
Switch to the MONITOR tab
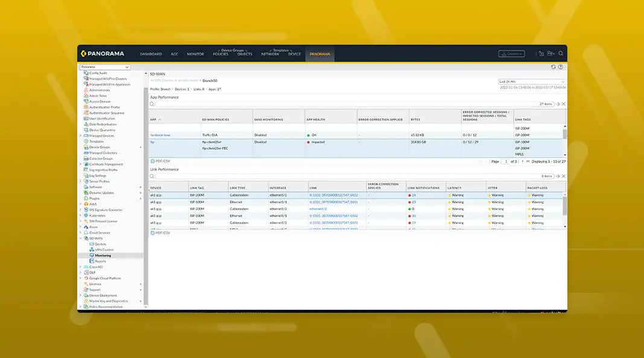click(x=196, y=54)
